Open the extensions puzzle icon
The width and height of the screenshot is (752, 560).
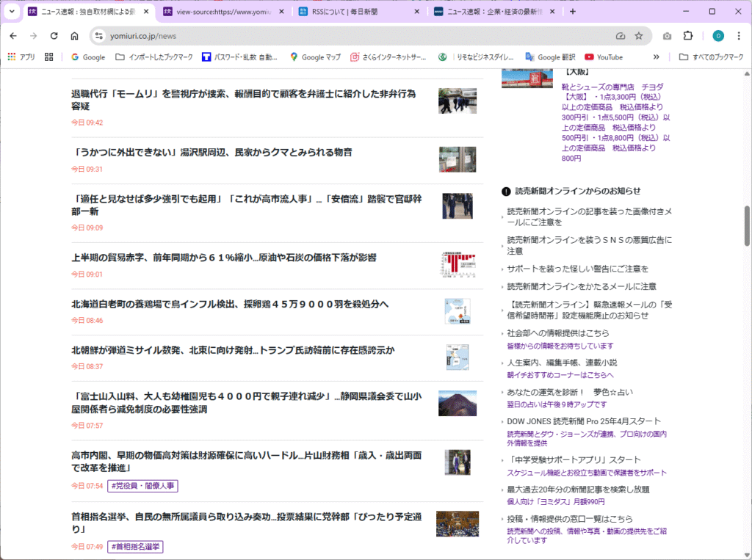coord(688,36)
